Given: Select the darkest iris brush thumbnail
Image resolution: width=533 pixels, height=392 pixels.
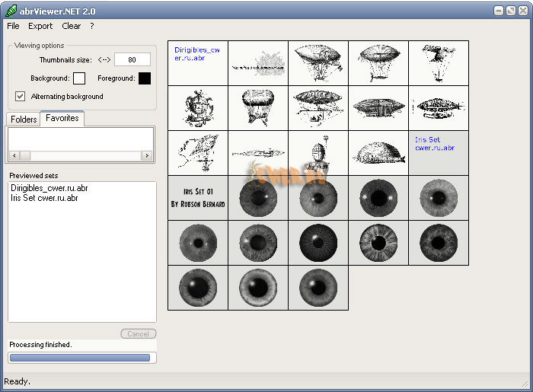Looking at the screenshot, I should click(318, 243).
